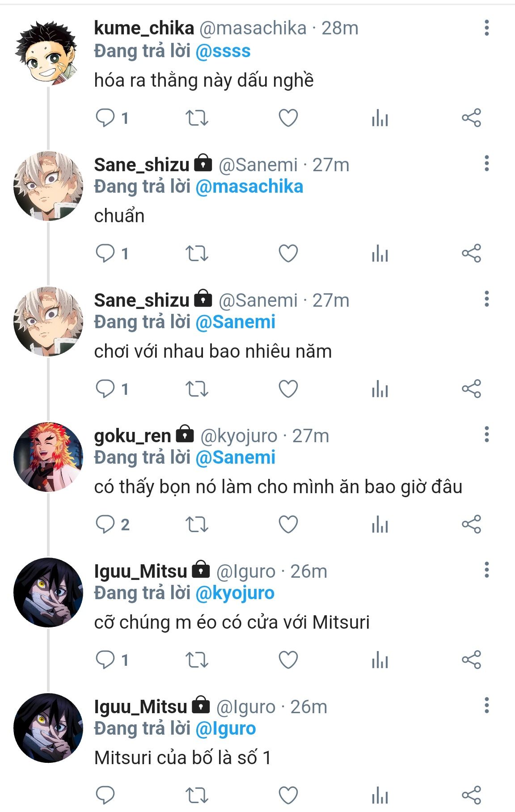Like kume_chika's tweet "hóa ra thằng này dấu nghề"
The image size is (515, 812).
pos(288,118)
